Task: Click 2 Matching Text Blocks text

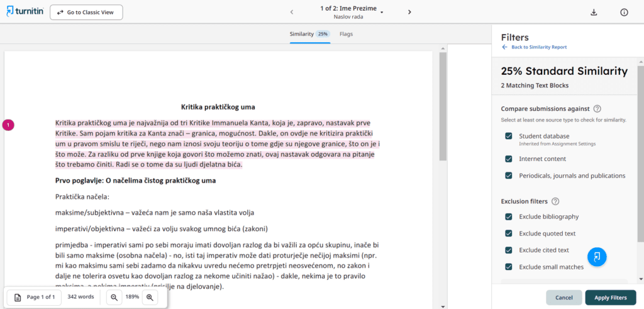Action: pos(535,86)
